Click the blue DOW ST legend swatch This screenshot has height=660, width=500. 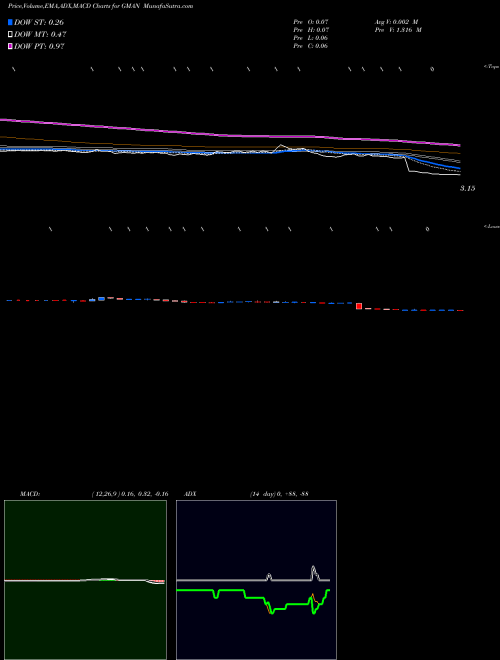click(x=10, y=22)
